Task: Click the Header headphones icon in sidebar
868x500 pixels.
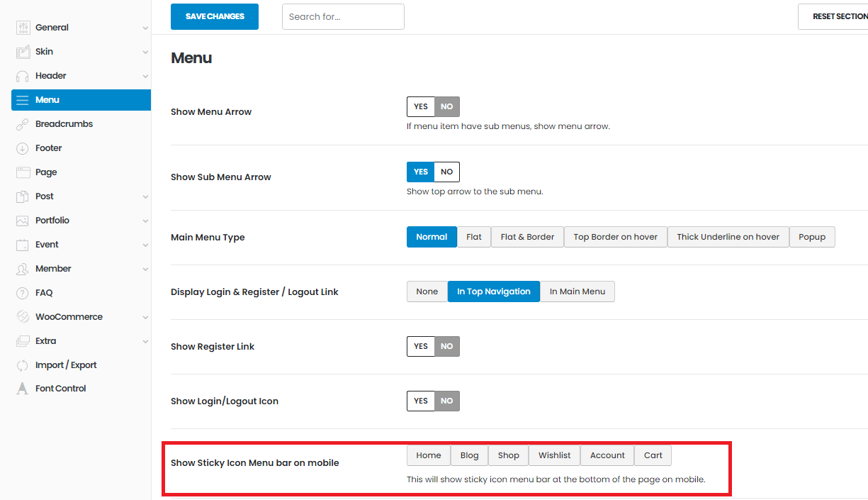Action: tap(23, 76)
